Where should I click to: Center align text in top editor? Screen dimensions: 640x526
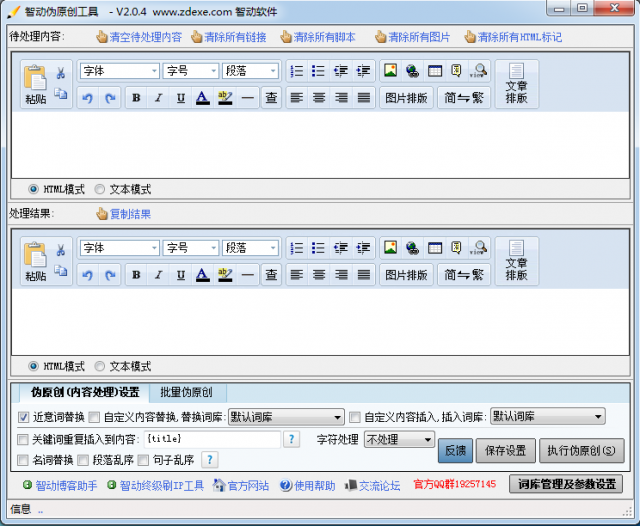coord(319,98)
